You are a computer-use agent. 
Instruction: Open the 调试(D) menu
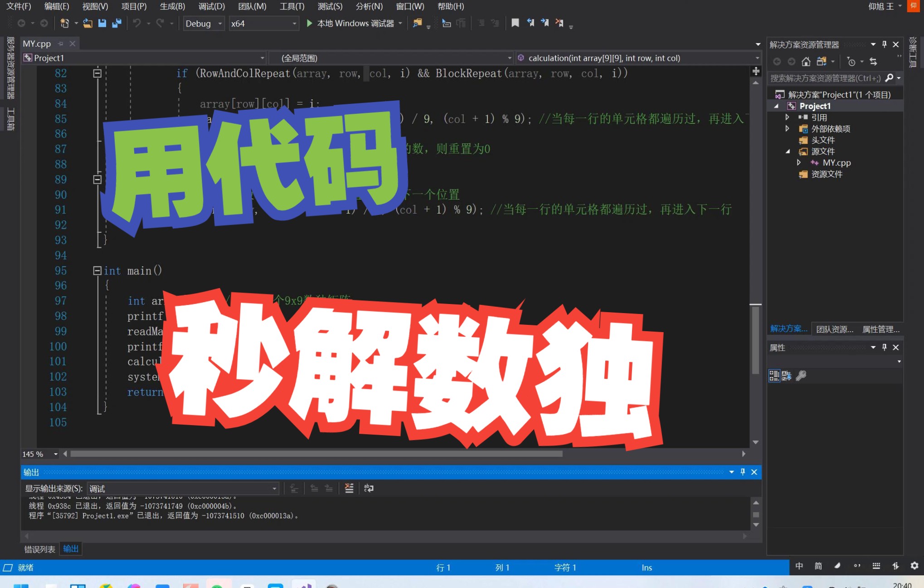pos(210,6)
